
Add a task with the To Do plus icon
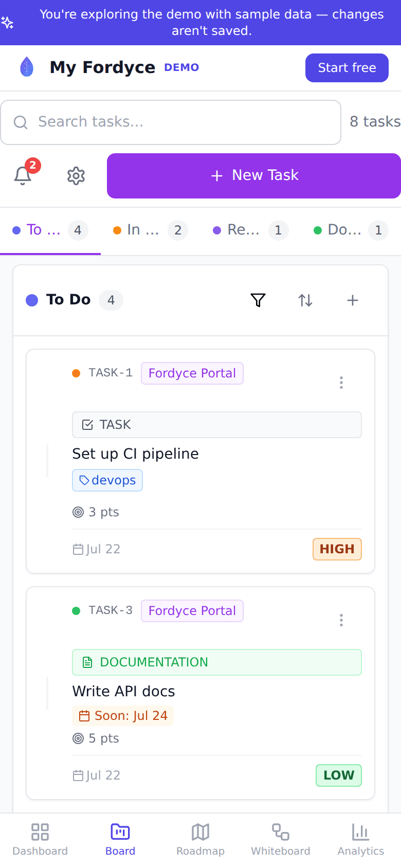point(353,300)
